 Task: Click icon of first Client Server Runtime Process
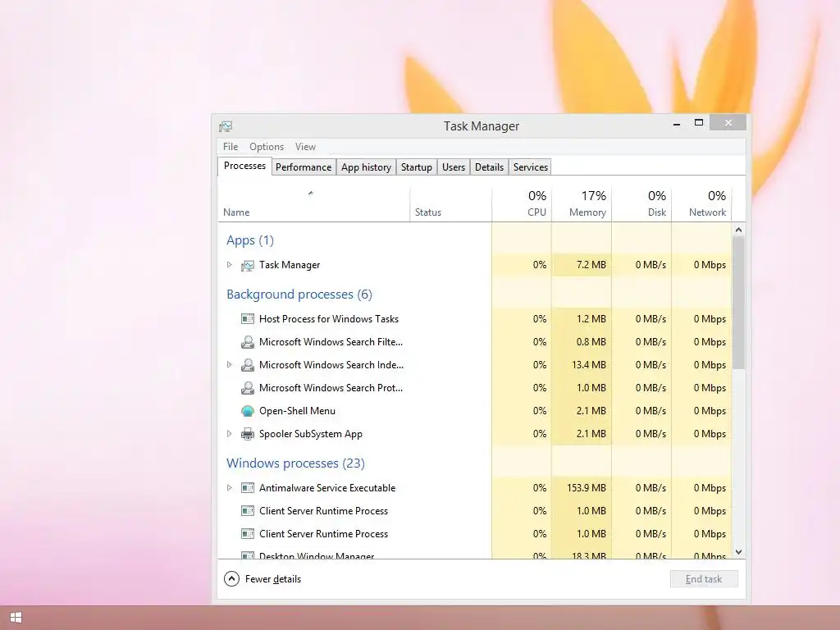(x=248, y=511)
